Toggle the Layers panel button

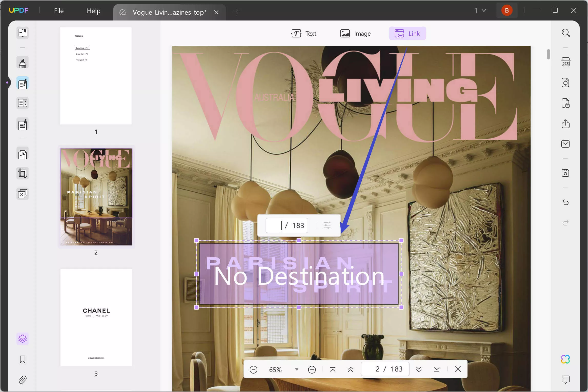pos(23,339)
